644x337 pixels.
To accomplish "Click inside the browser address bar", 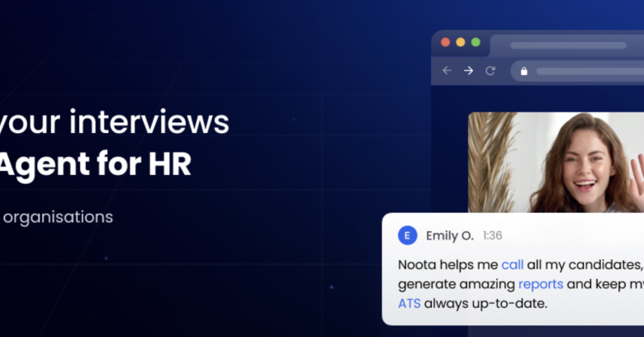I will tap(586, 71).
